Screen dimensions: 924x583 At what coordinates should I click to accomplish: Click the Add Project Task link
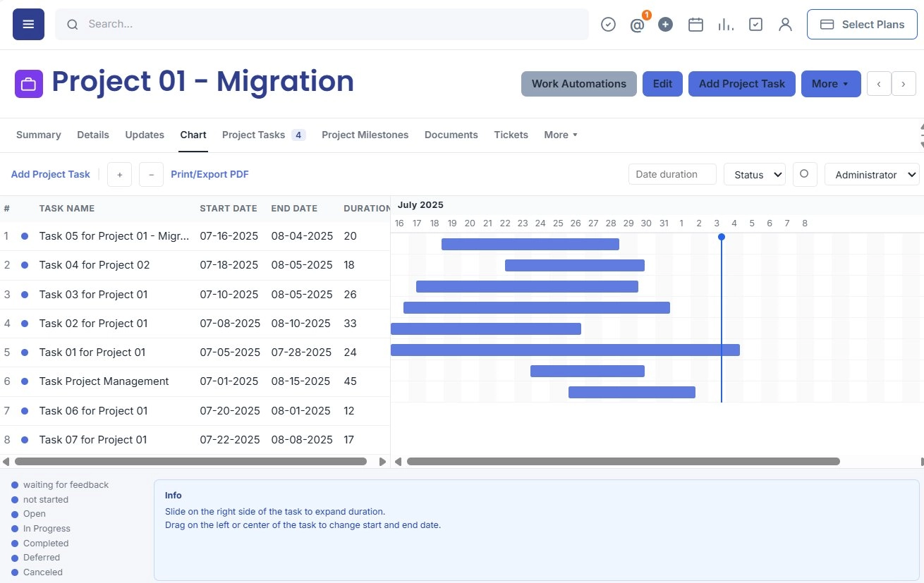tap(51, 174)
